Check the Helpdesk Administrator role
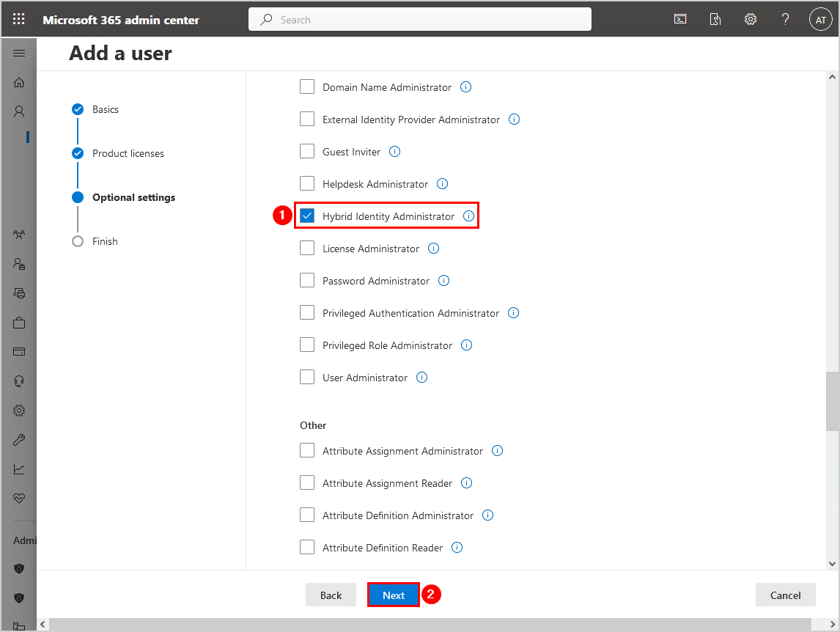 pos(307,184)
